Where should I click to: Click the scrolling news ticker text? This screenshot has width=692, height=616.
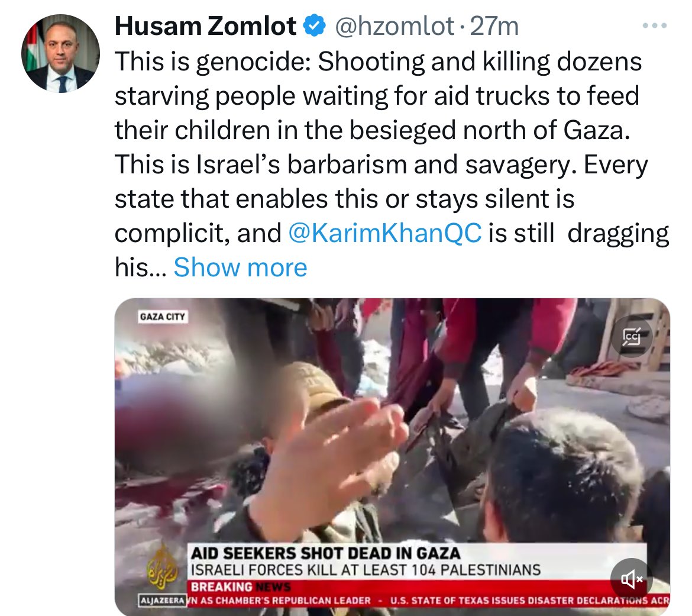pos(428,601)
